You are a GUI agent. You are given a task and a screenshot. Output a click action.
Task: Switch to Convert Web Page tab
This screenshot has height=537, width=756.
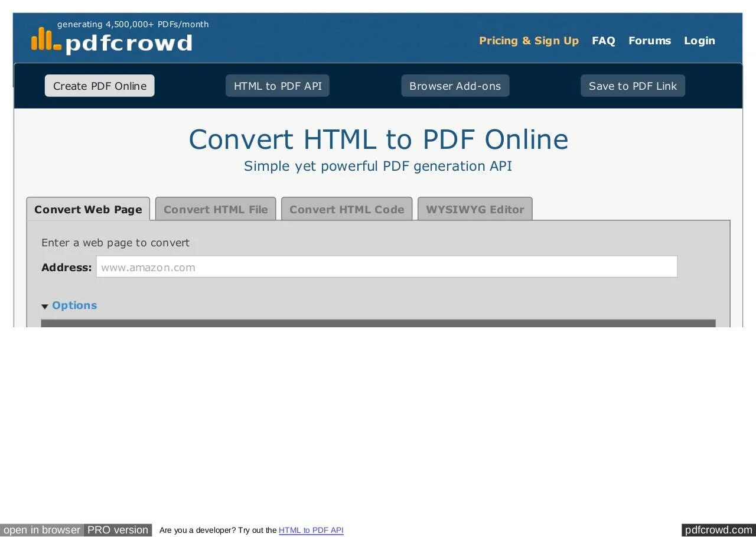pos(88,209)
